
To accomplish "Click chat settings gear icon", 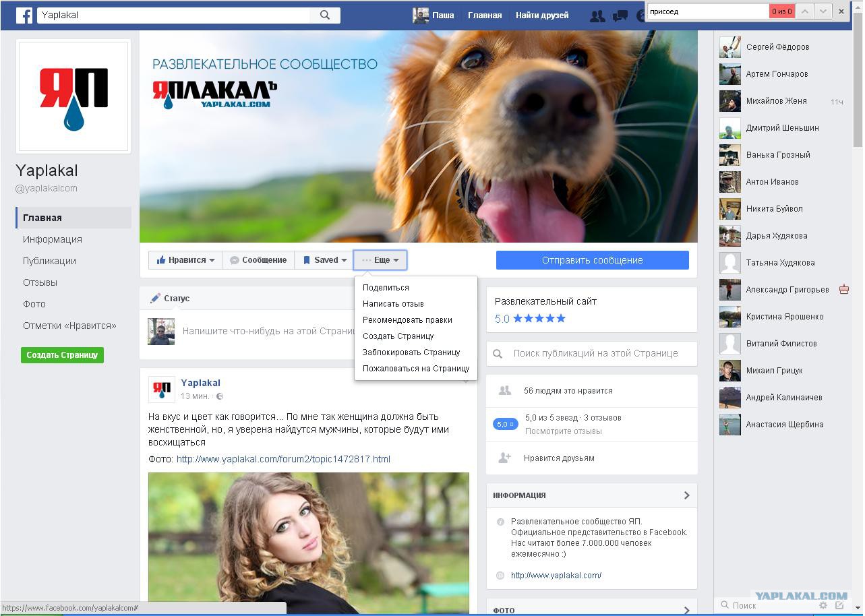I will pos(823,605).
